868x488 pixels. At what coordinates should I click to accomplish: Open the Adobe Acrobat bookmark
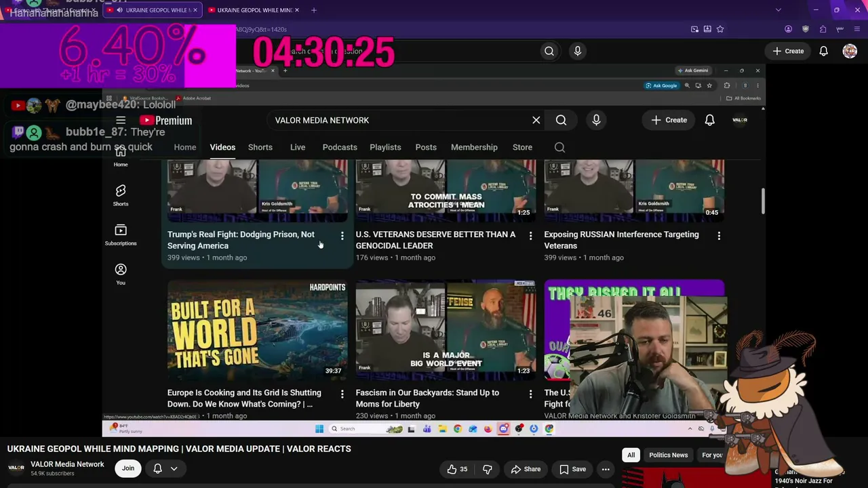[x=194, y=98]
